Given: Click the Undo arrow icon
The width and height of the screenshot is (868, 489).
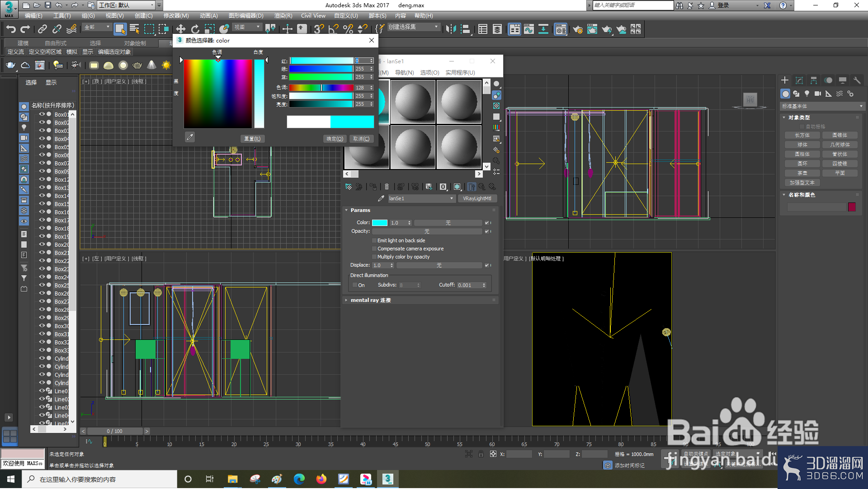Looking at the screenshot, I should [11, 29].
